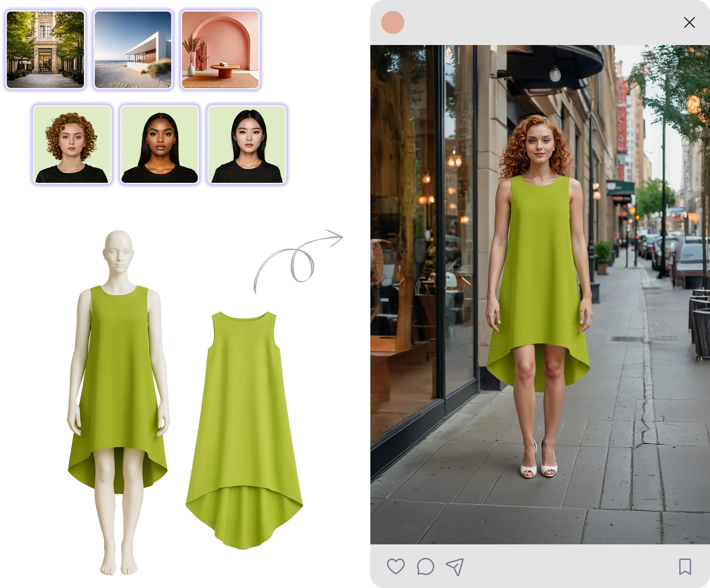Close the post preview with X
710x588 pixels.
pos(689,23)
